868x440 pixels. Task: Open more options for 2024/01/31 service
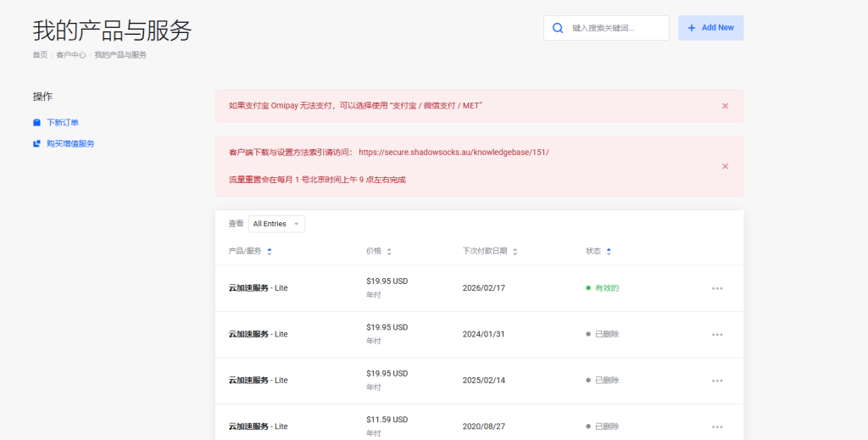(717, 334)
